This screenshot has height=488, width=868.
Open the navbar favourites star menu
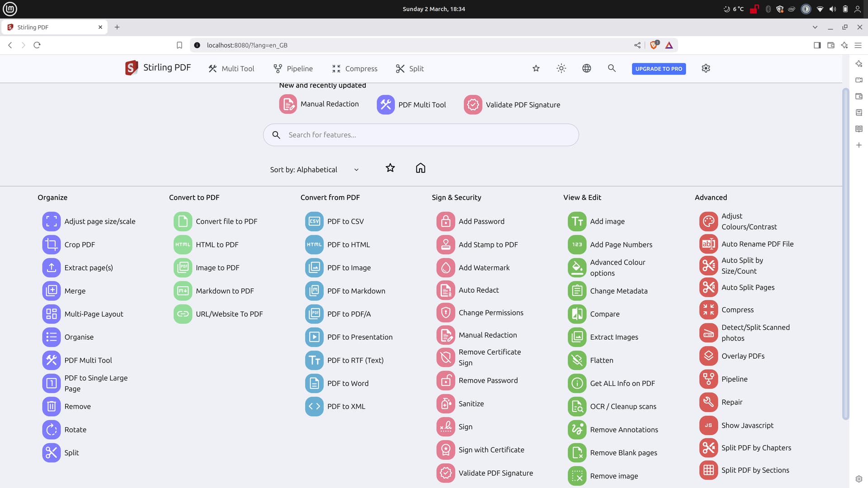pyautogui.click(x=536, y=68)
